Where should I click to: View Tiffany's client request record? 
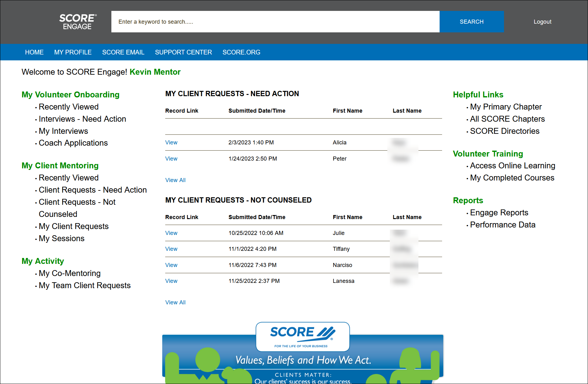click(171, 249)
